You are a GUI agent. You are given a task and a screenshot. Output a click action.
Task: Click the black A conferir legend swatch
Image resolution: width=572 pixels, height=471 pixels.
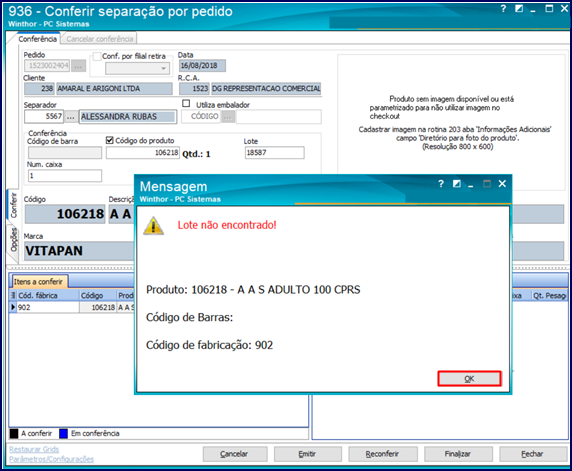(x=14, y=433)
